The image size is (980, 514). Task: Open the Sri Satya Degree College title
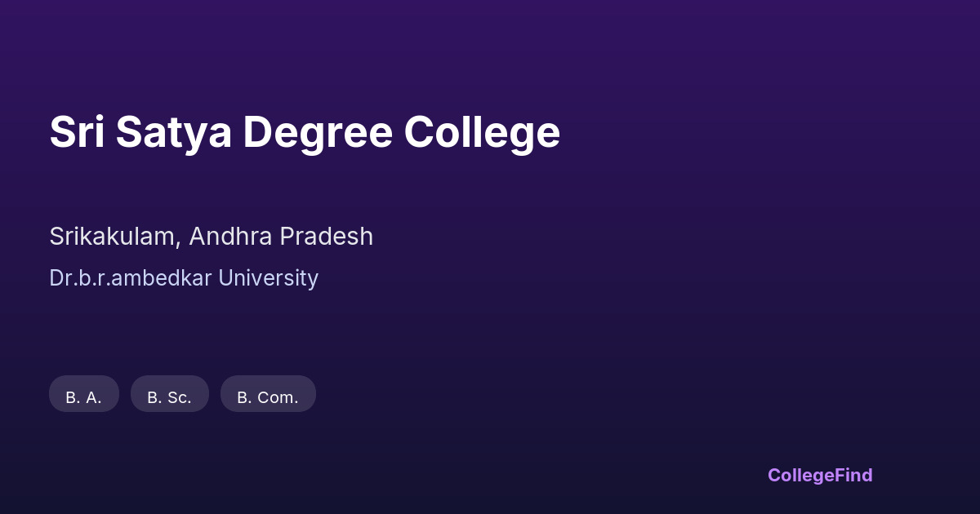[x=305, y=132]
